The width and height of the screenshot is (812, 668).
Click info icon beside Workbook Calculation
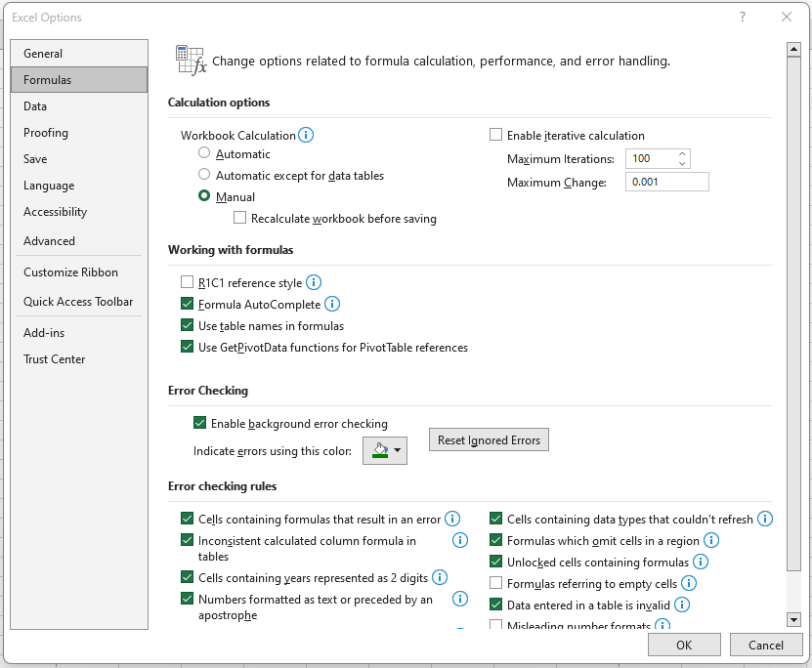click(x=306, y=136)
